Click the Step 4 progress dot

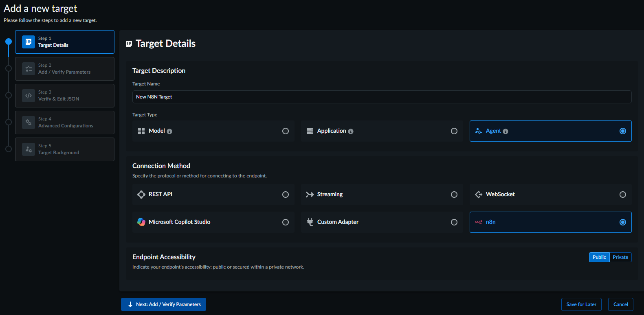point(9,122)
